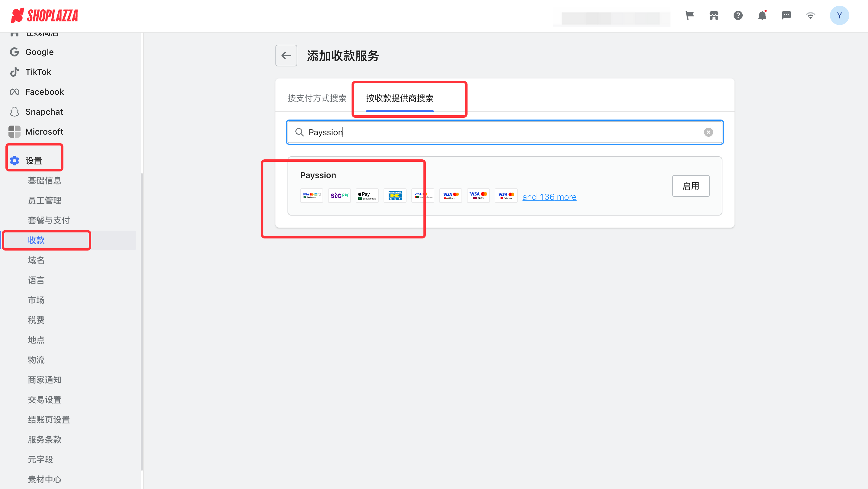Click the Visa Oman payment logo
868x489 pixels.
click(451, 195)
